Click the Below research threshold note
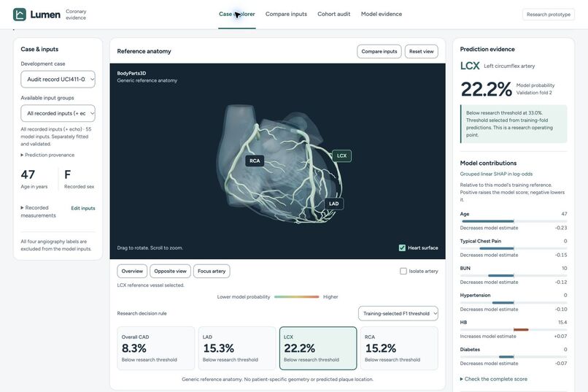Viewport: 588px width, 392px height. (514, 124)
